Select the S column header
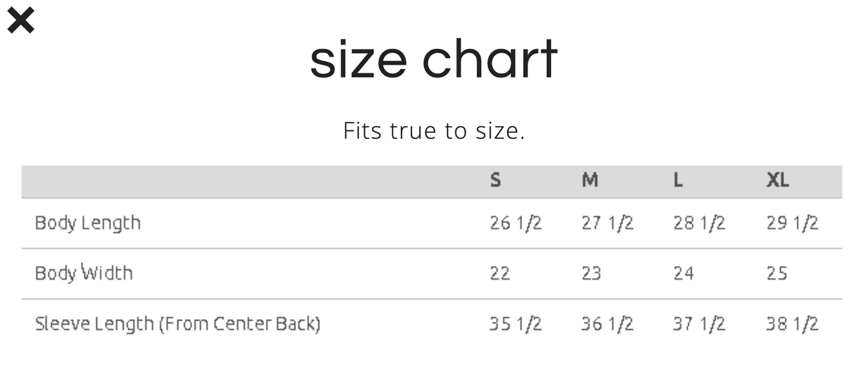 [496, 180]
